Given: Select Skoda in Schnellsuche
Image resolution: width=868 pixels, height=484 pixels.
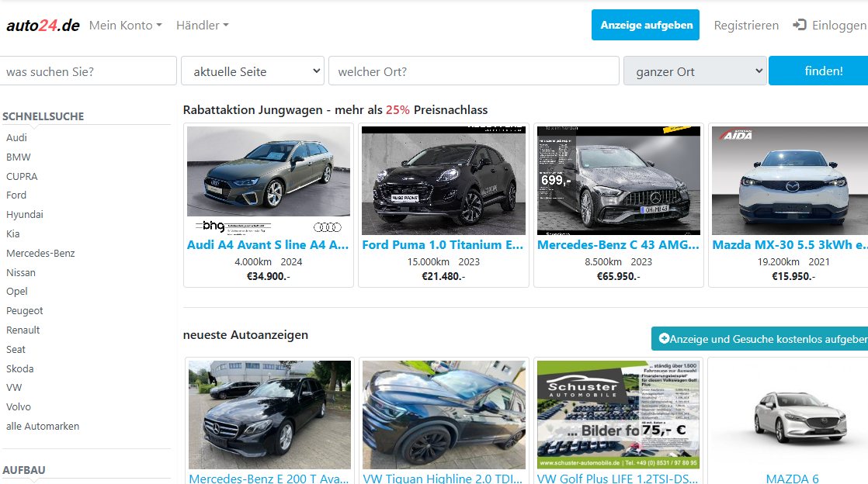Looking at the screenshot, I should [20, 369].
